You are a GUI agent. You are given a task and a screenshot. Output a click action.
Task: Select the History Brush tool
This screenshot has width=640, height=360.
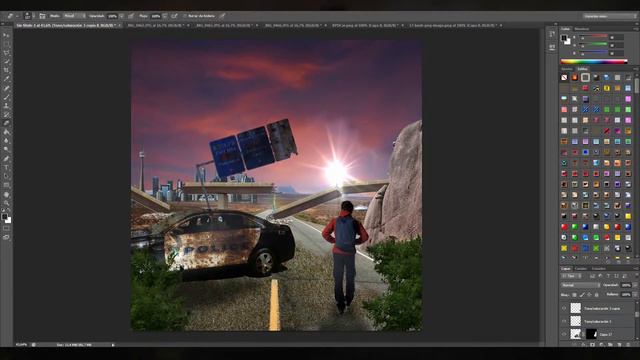(7, 115)
